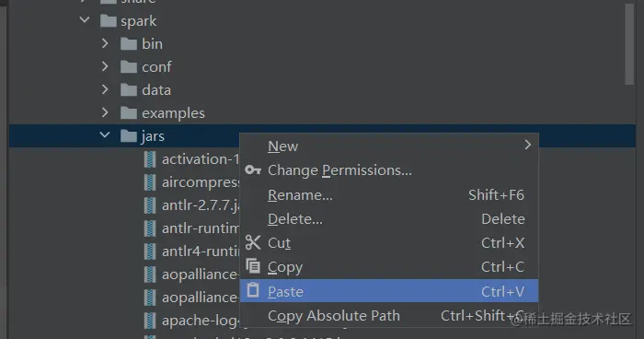Click the scissors icon beside Cut
Image resolution: width=644 pixels, height=339 pixels.
253,242
